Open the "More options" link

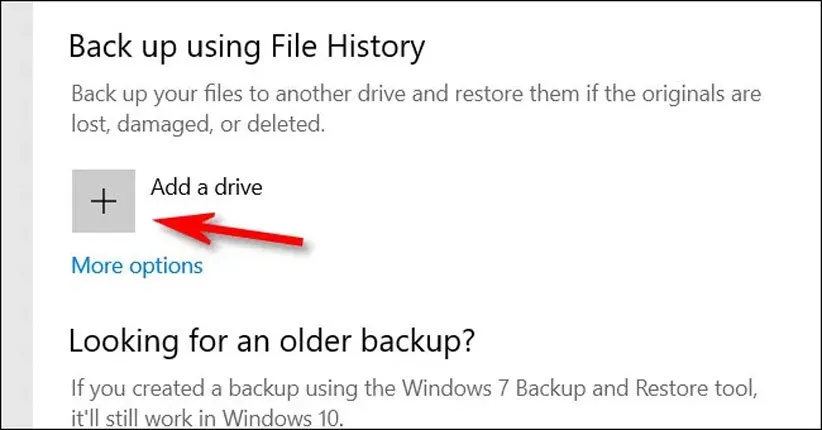(x=136, y=266)
